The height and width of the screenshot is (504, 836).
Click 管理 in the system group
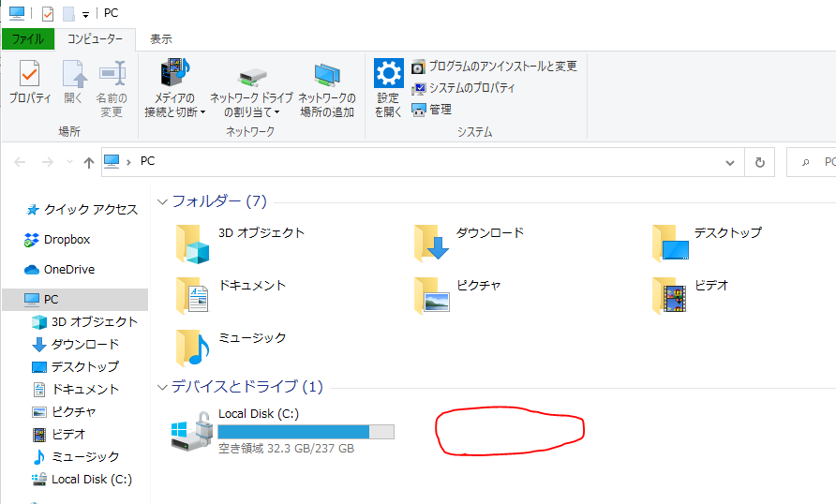pos(432,110)
